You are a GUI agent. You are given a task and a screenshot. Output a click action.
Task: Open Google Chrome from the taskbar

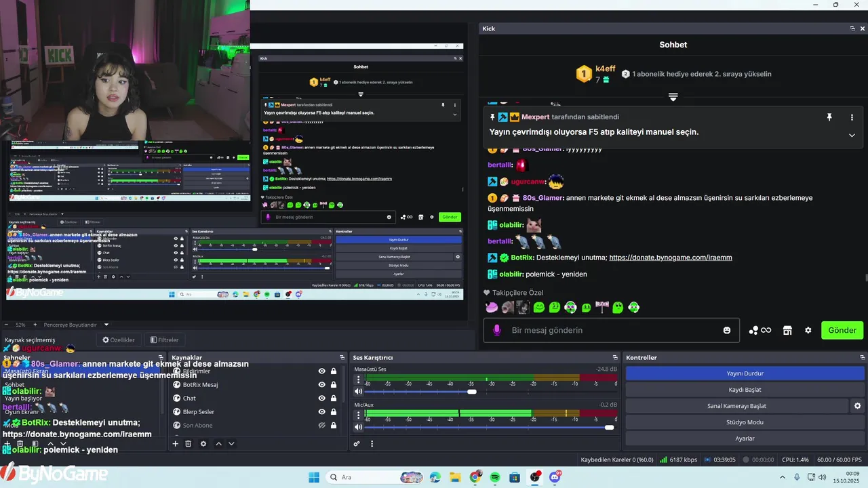475,477
